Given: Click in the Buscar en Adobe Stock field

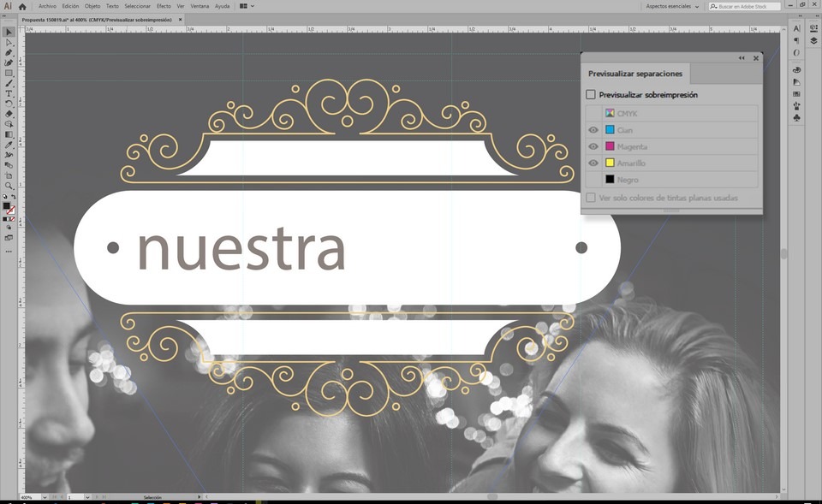Looking at the screenshot, I should [745, 6].
